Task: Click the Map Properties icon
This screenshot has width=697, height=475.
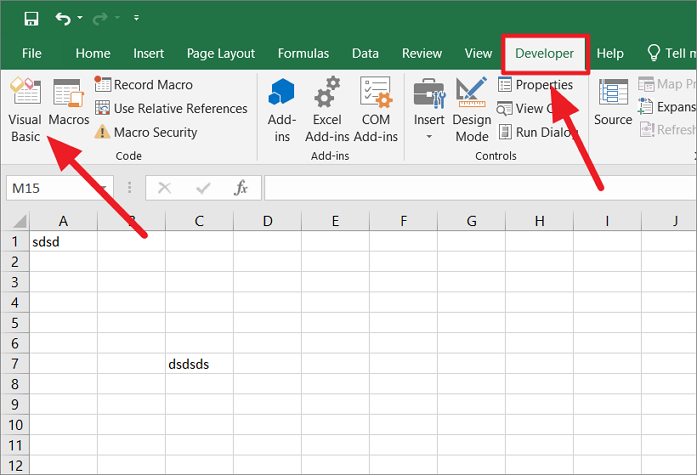Action: pyautogui.click(x=646, y=84)
